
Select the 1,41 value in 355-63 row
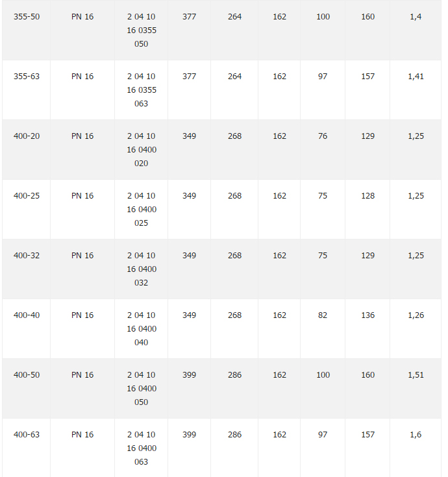[x=416, y=77]
